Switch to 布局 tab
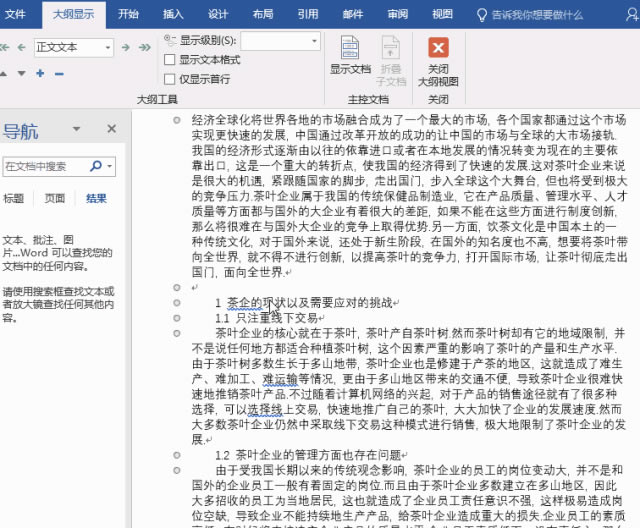This screenshot has height=528, width=640. click(263, 15)
